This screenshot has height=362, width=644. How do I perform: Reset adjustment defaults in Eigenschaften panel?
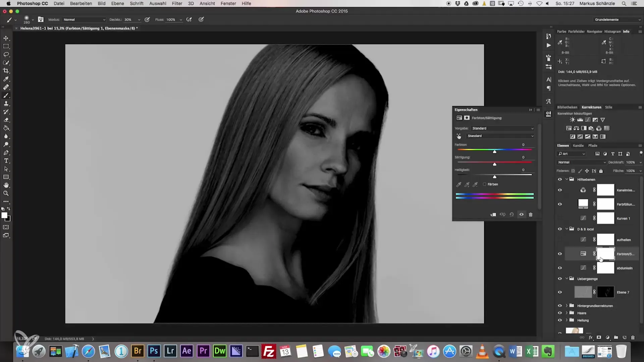[512, 215]
